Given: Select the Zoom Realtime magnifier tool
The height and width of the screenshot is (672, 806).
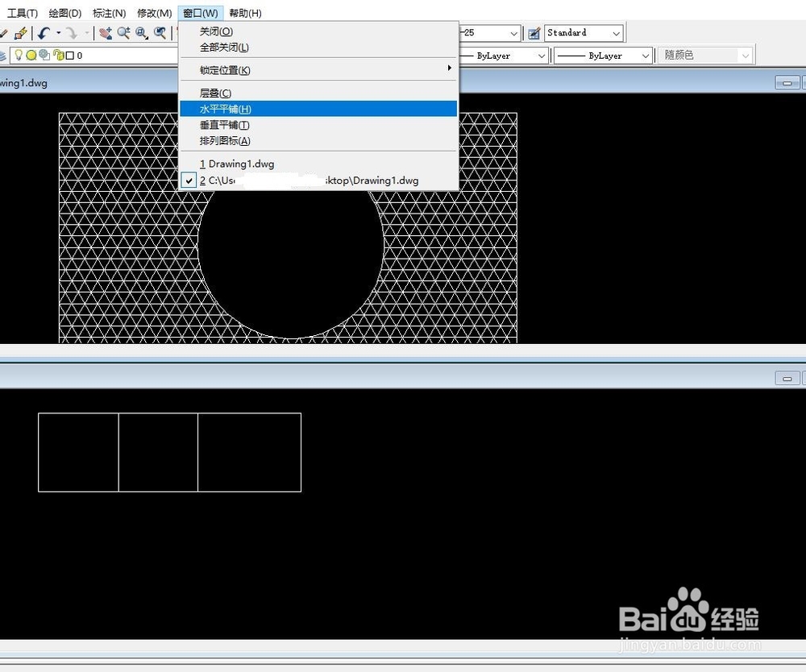Looking at the screenshot, I should 123,33.
